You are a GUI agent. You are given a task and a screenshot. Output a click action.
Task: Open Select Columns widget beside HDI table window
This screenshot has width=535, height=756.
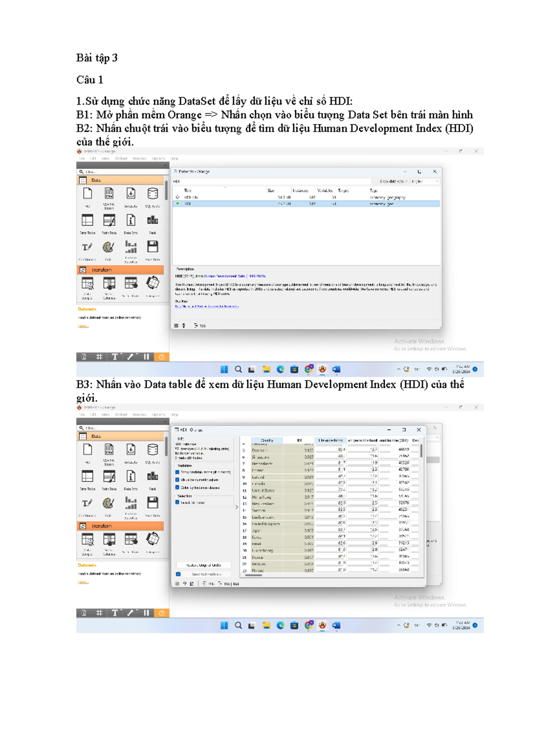coord(109,539)
